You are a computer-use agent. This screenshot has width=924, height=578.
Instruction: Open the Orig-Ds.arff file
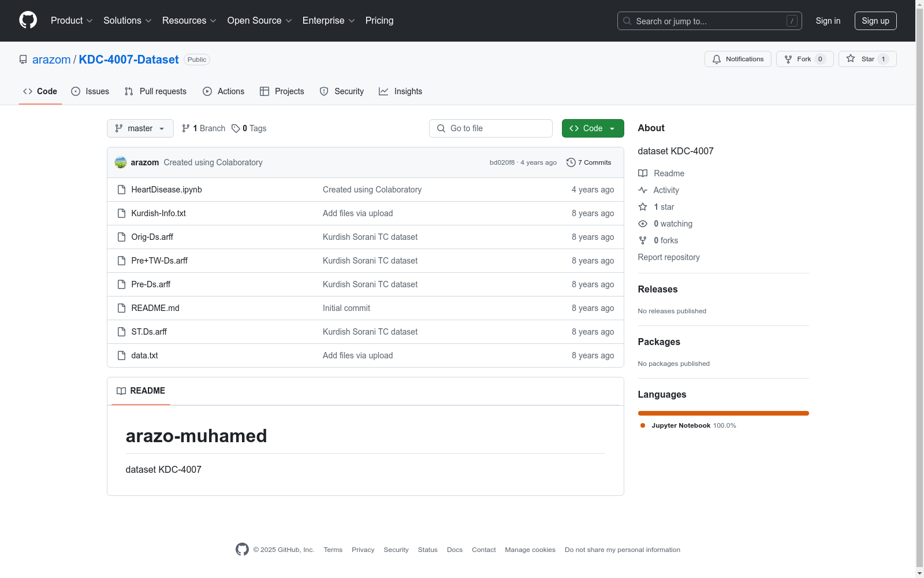click(152, 237)
